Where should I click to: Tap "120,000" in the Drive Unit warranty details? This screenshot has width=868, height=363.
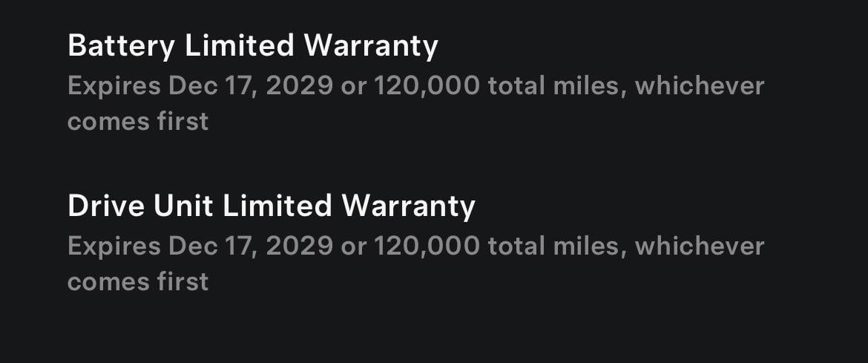427,246
